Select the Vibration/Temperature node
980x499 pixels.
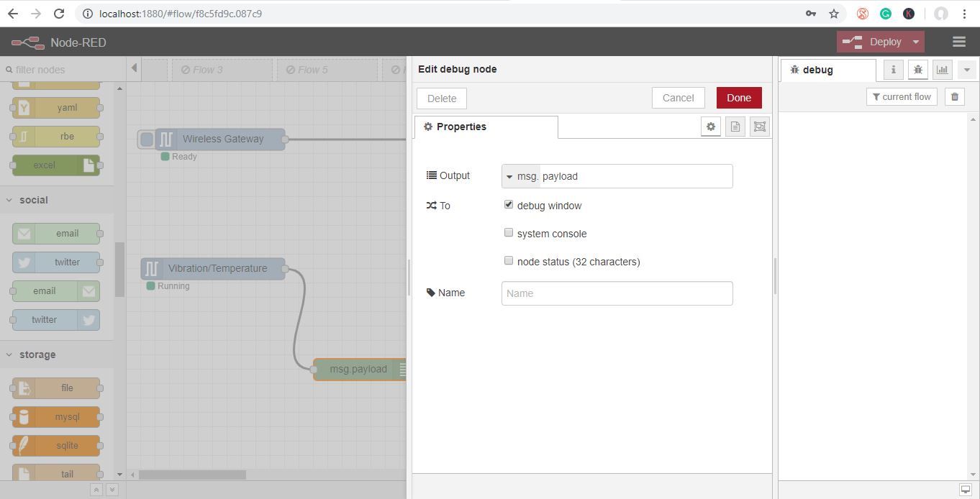[x=213, y=268]
